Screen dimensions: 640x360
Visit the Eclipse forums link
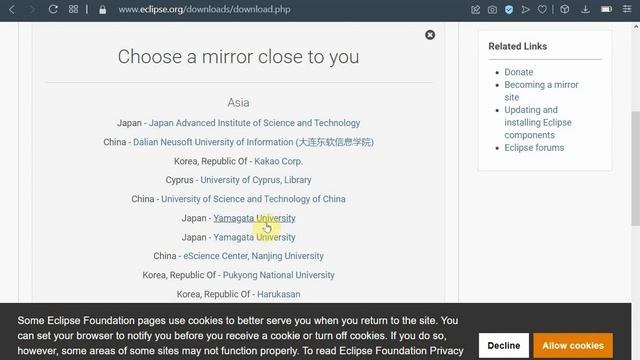tap(534, 148)
